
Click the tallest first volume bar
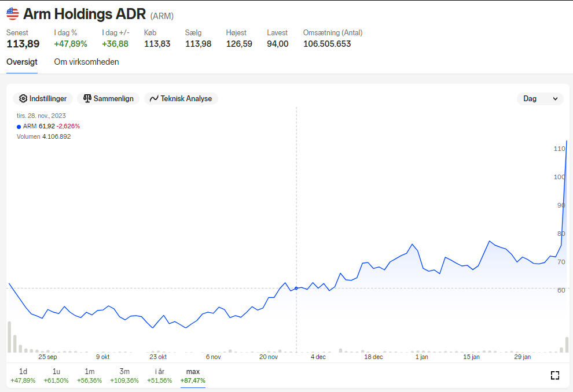pos(9,337)
